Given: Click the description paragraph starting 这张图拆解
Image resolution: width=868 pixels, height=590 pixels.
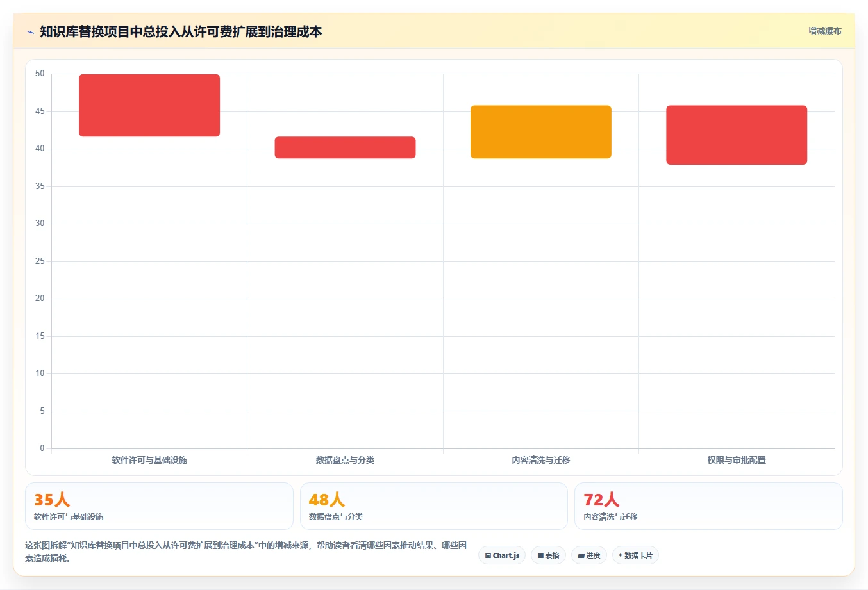Looking at the screenshot, I should (x=246, y=552).
